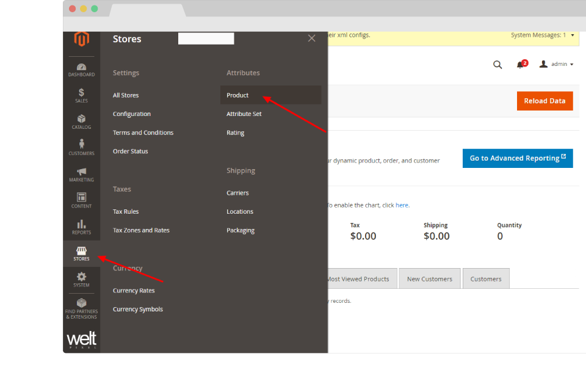The width and height of the screenshot is (586, 392).
Task: Open the Marketing megaphone icon
Action: [x=81, y=175]
